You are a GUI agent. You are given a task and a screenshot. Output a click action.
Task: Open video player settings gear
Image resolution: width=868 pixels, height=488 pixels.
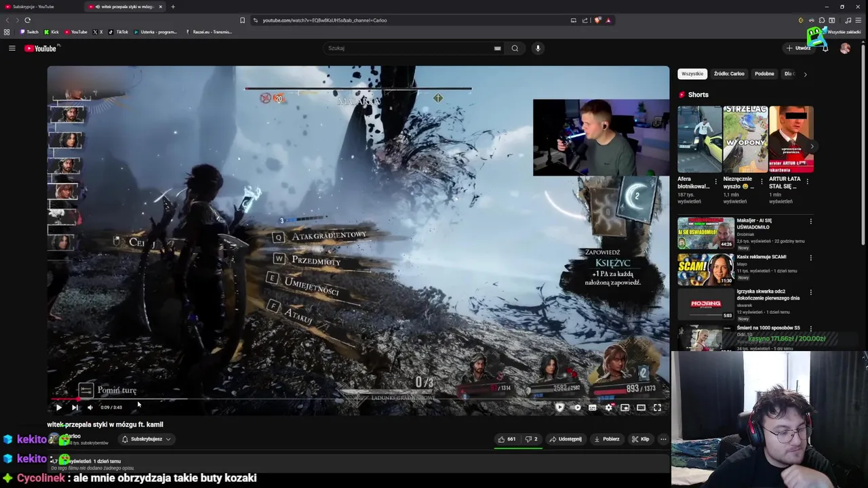609,407
